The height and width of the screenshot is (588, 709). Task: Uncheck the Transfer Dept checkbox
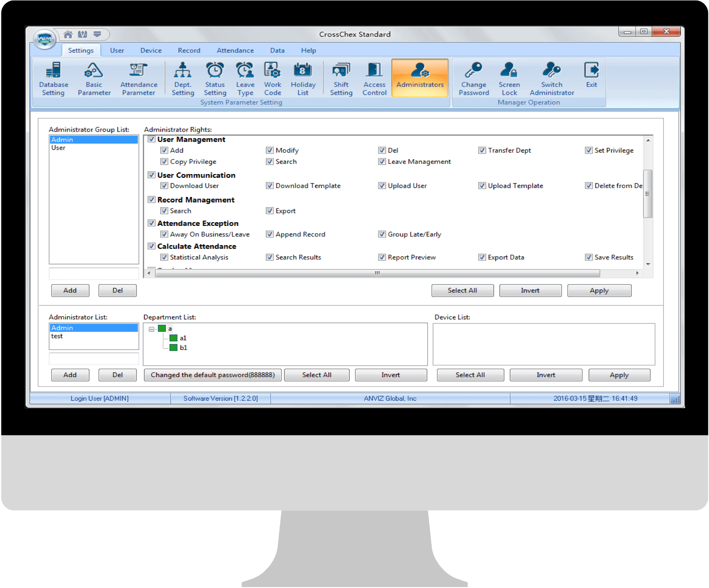click(482, 150)
